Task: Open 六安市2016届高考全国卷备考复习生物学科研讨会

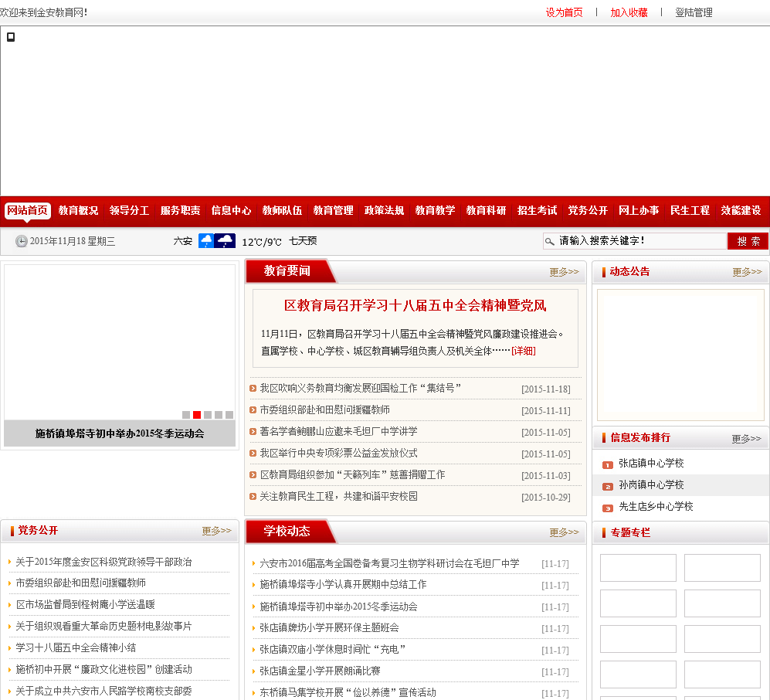Action: pyautogui.click(x=389, y=563)
